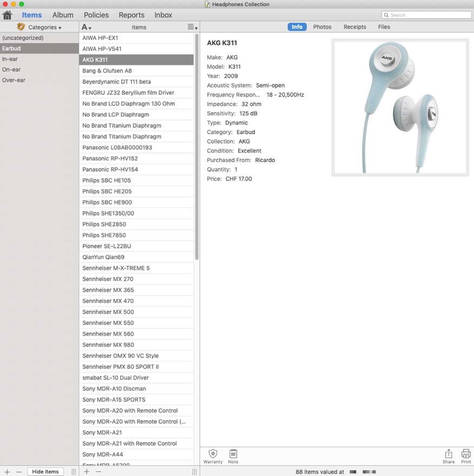Select Panasonic L0BAB0000193 item

tap(136, 147)
